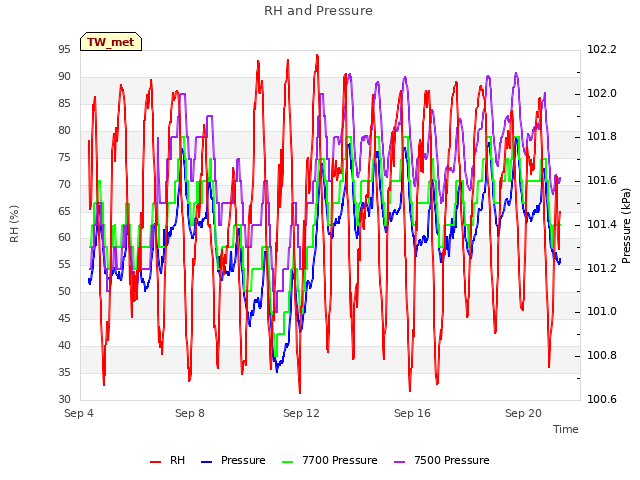Click the RH (%) axis label
Image resolution: width=640 pixels, height=480 pixels.
pyautogui.click(x=14, y=224)
